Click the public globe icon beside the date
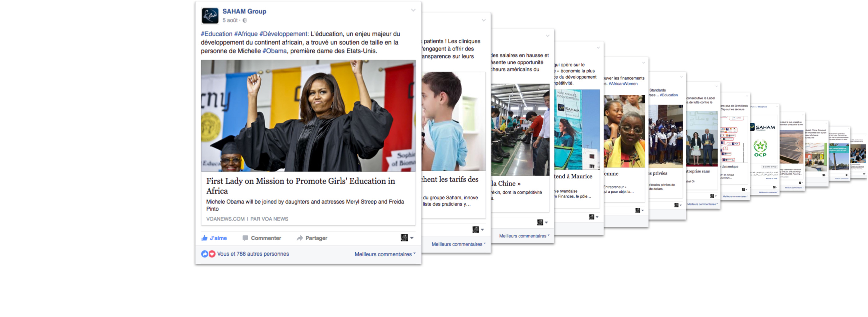This screenshot has height=317, width=868. click(245, 20)
